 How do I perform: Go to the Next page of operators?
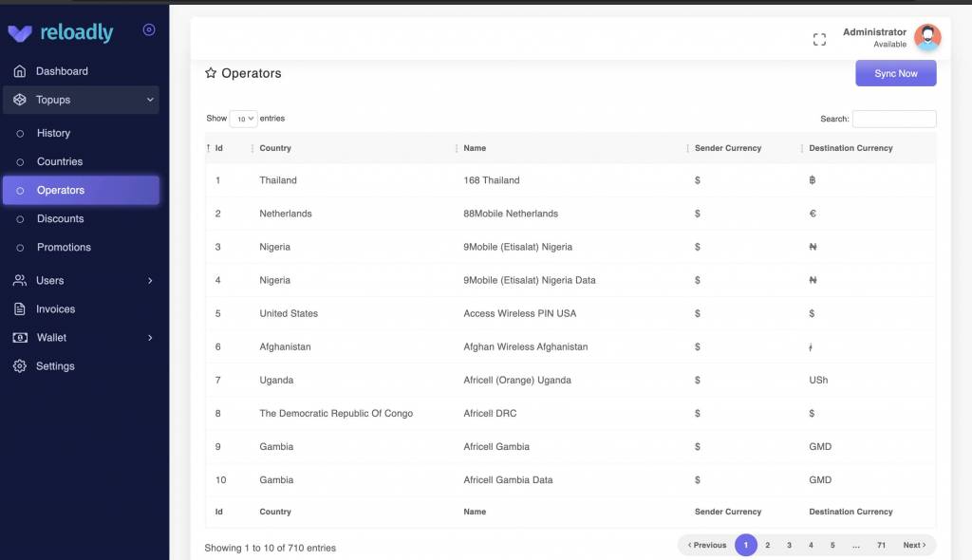[x=914, y=545]
